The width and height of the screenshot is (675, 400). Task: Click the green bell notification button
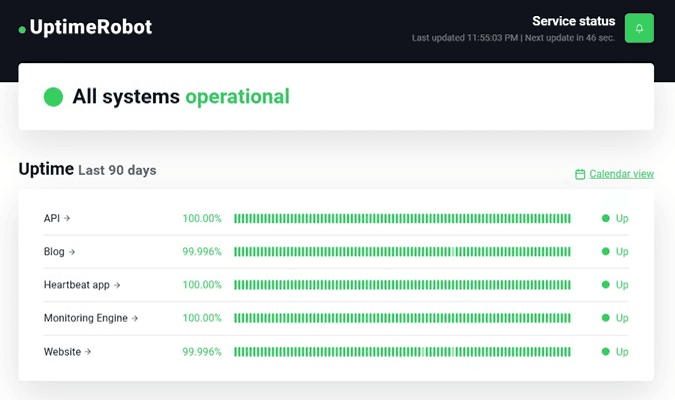point(639,28)
